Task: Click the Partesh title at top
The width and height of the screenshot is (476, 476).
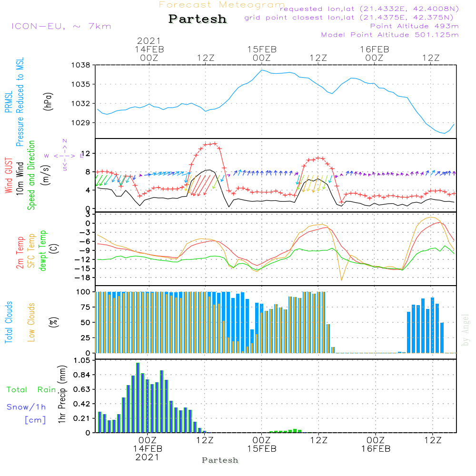Action: point(198,19)
